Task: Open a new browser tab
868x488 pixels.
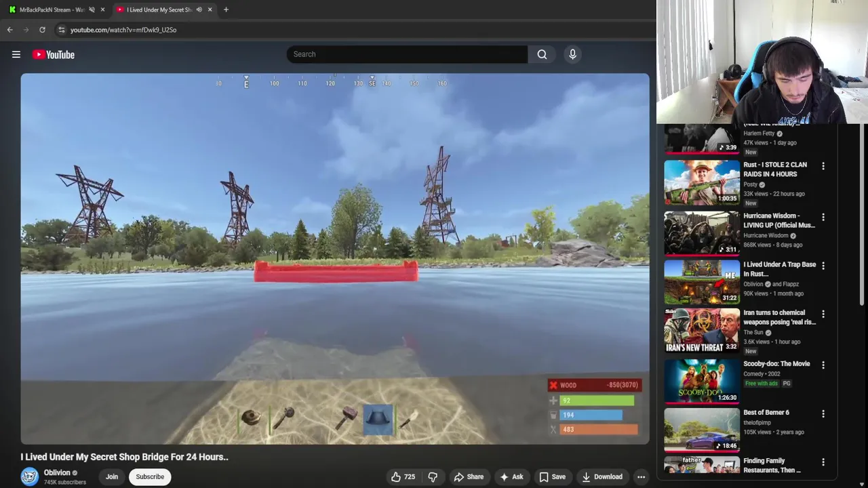Action: (x=226, y=9)
